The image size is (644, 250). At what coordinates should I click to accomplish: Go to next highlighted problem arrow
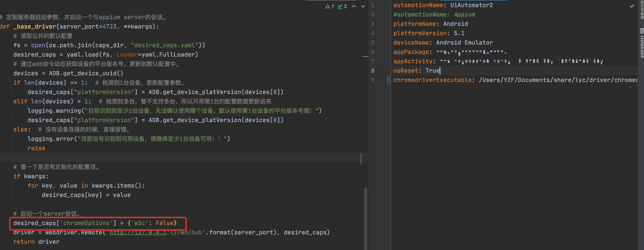point(363,6)
